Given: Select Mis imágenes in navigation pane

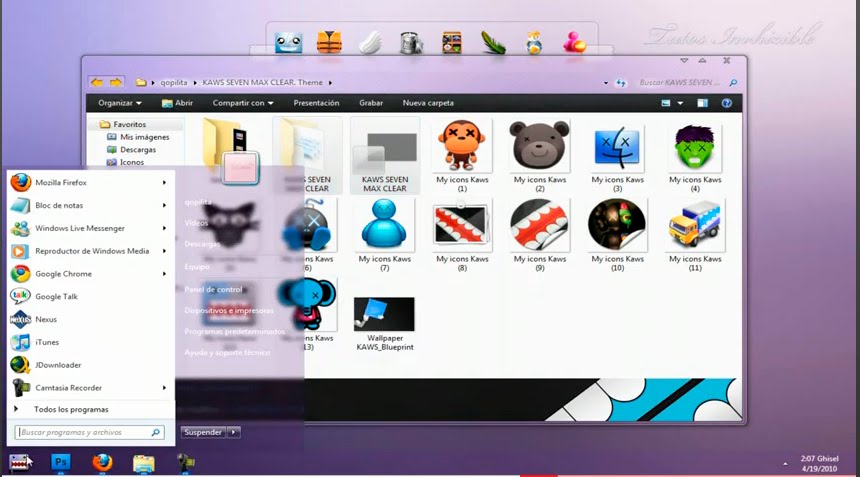Looking at the screenshot, I should tap(144, 137).
